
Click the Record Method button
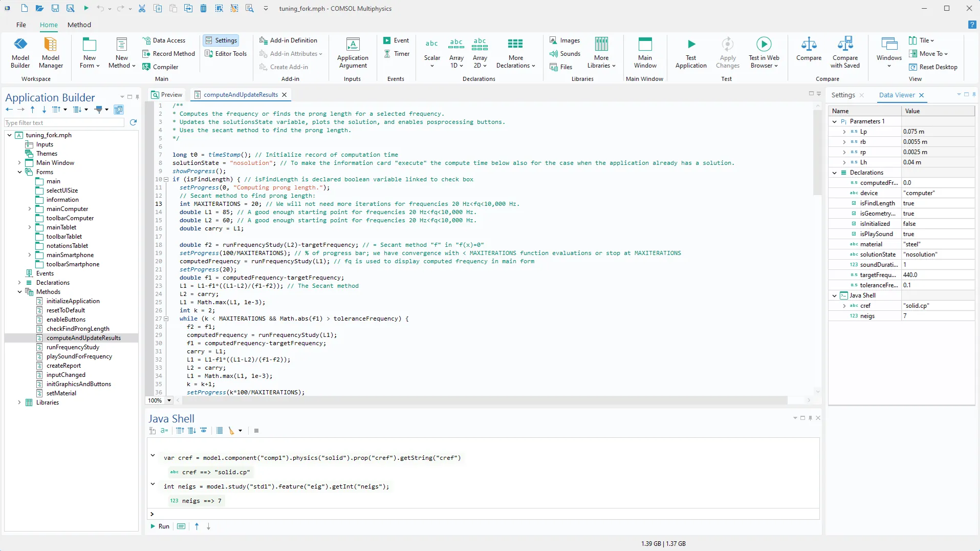(168, 54)
